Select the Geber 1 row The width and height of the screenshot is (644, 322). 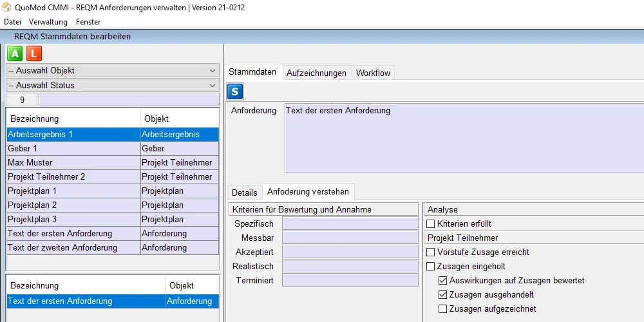[x=113, y=148]
